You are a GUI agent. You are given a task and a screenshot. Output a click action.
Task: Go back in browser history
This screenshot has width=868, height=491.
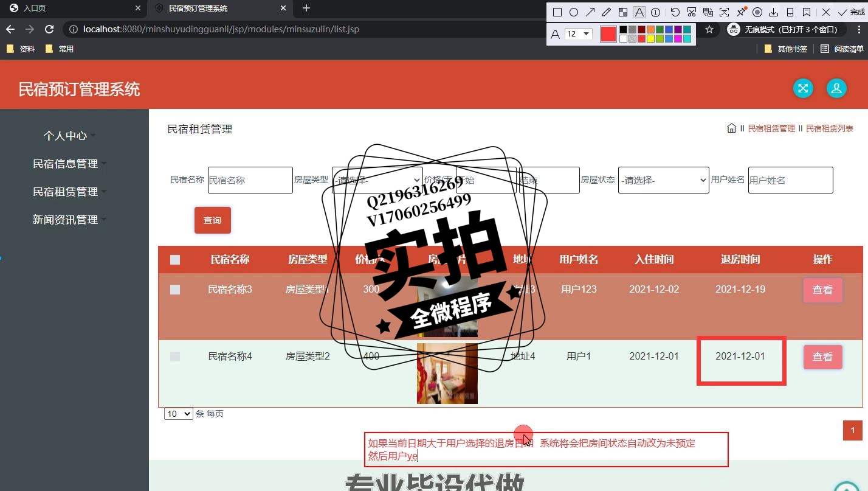[10, 29]
